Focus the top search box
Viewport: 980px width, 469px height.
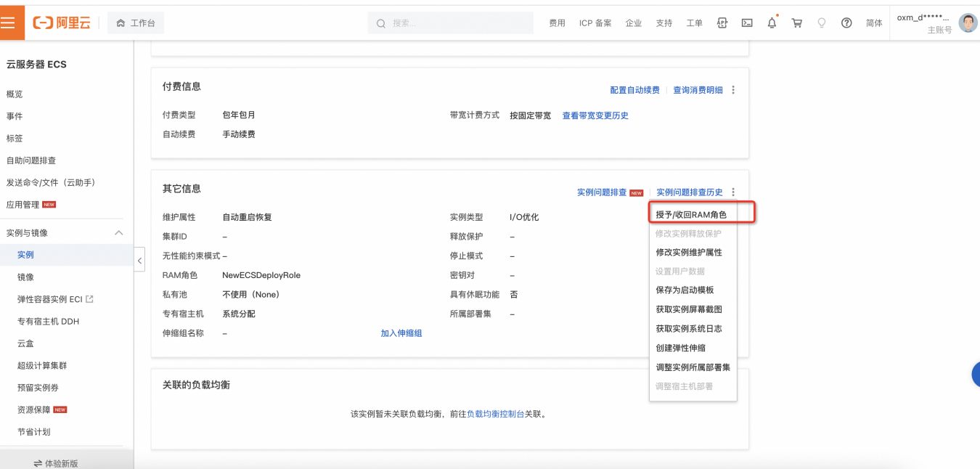point(450,23)
